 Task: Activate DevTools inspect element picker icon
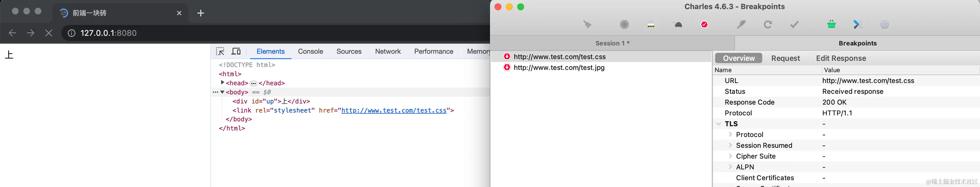tap(220, 51)
